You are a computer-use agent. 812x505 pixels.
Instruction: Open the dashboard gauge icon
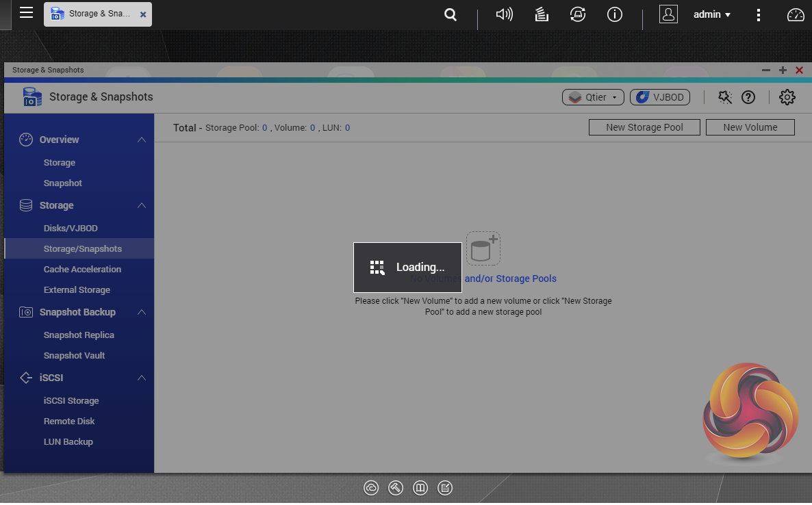tap(796, 15)
